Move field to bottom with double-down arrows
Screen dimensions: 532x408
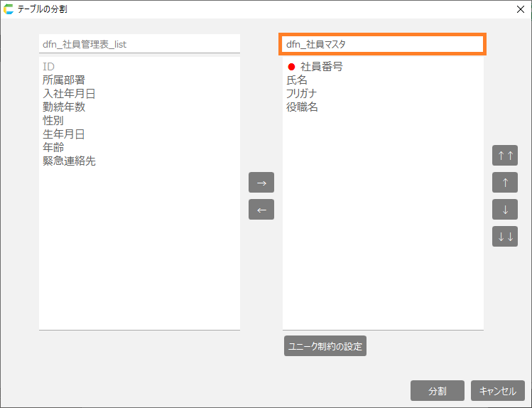[x=504, y=237]
